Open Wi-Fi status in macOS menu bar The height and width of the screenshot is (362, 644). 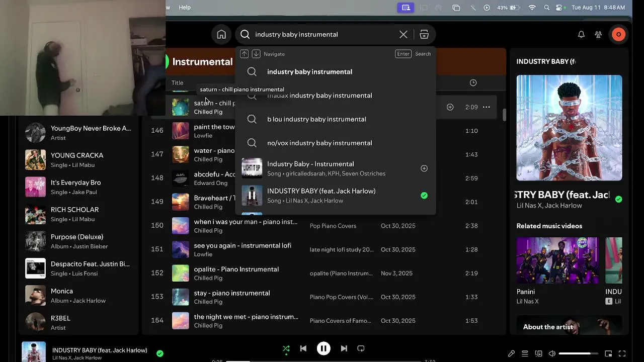[532, 8]
